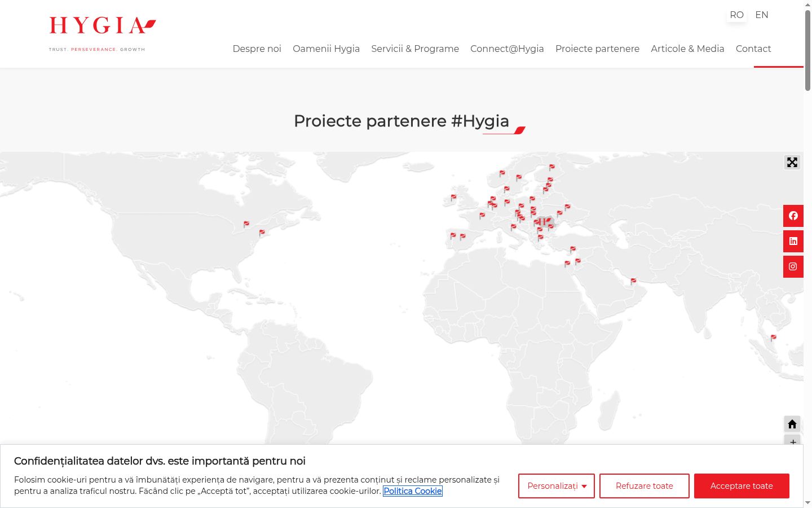Open the Politica Cookie link
This screenshot has width=812, height=508.
(x=413, y=491)
